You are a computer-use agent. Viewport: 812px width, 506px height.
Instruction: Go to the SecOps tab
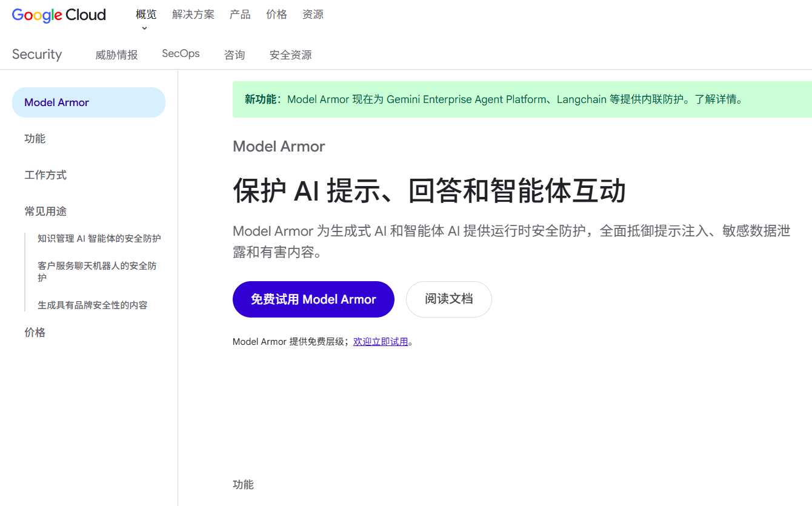[181, 54]
